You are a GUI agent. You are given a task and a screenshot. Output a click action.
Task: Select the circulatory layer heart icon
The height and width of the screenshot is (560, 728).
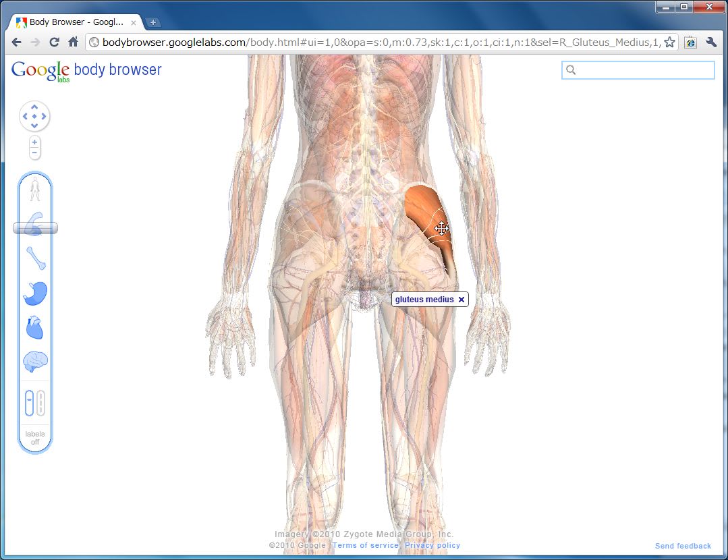35,329
